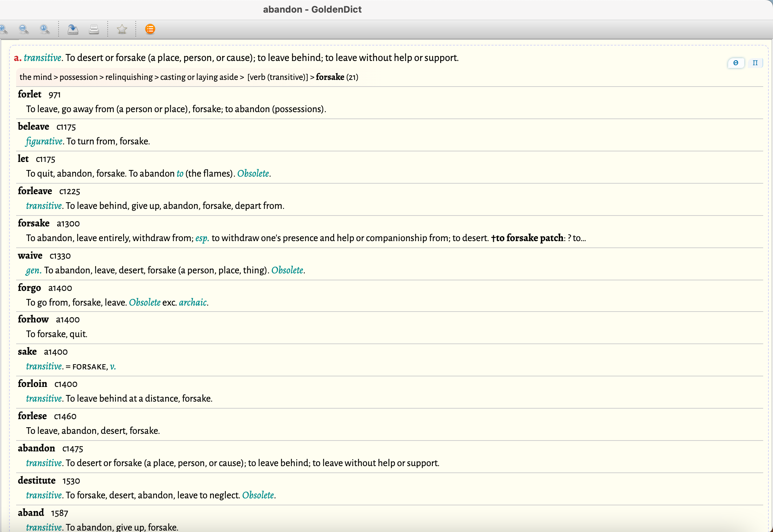The height and width of the screenshot is (532, 773).
Task: Open the orange list menu button
Action: pyautogui.click(x=150, y=29)
